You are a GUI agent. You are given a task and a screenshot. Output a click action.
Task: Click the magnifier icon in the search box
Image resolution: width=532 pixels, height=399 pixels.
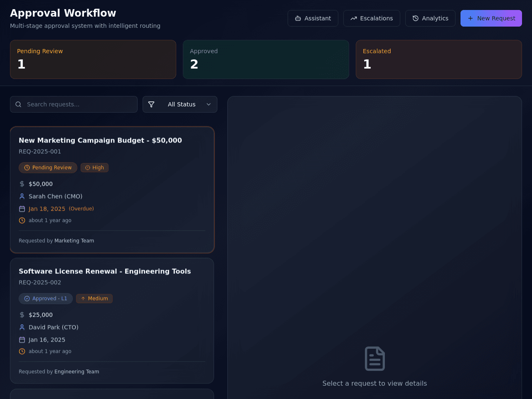[x=18, y=104]
